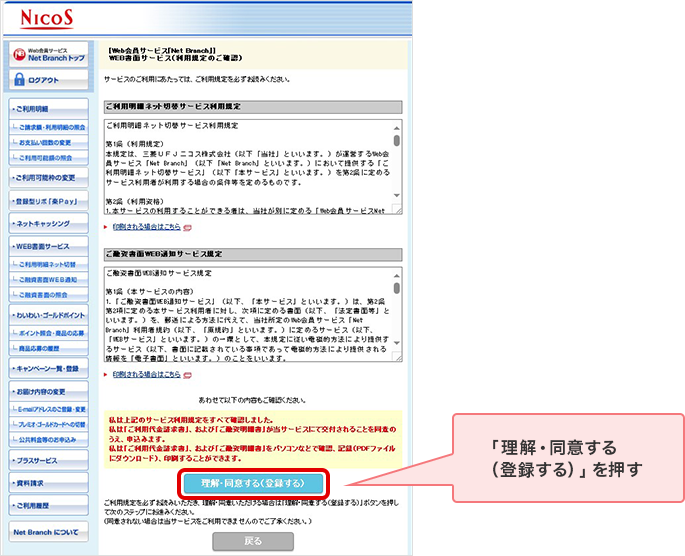Open わいわい・ゴールドポイント in the sidebar
Image resolution: width=685 pixels, height=556 pixels.
[48, 315]
